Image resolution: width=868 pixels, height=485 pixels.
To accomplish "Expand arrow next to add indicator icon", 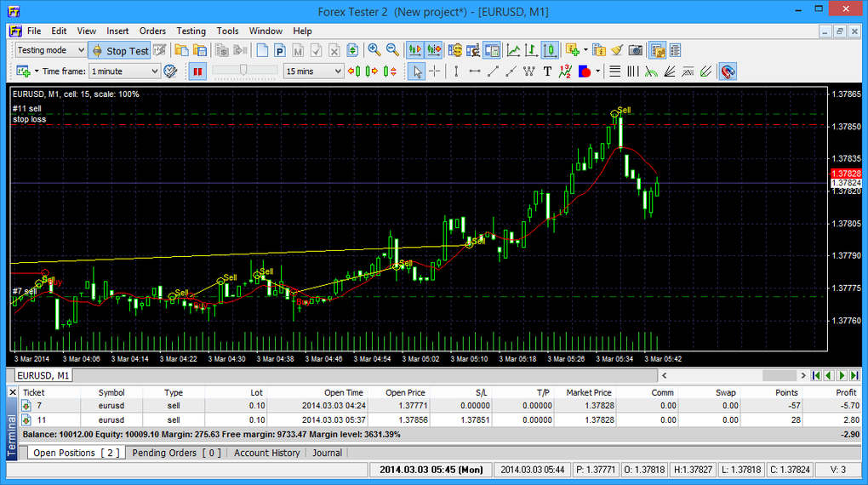I will point(585,50).
